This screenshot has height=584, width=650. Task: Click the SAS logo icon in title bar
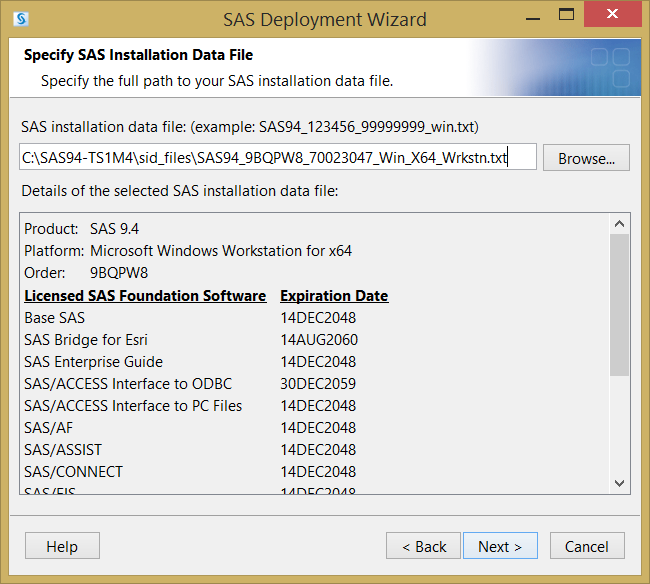21,19
